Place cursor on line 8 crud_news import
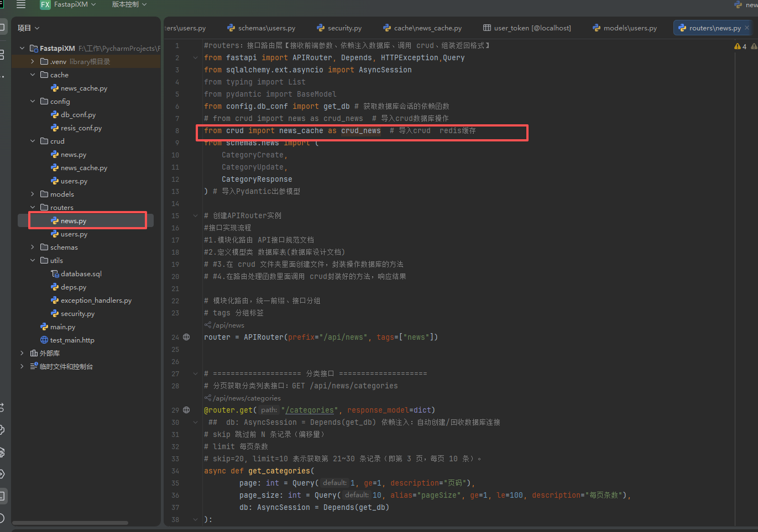 tap(360, 131)
